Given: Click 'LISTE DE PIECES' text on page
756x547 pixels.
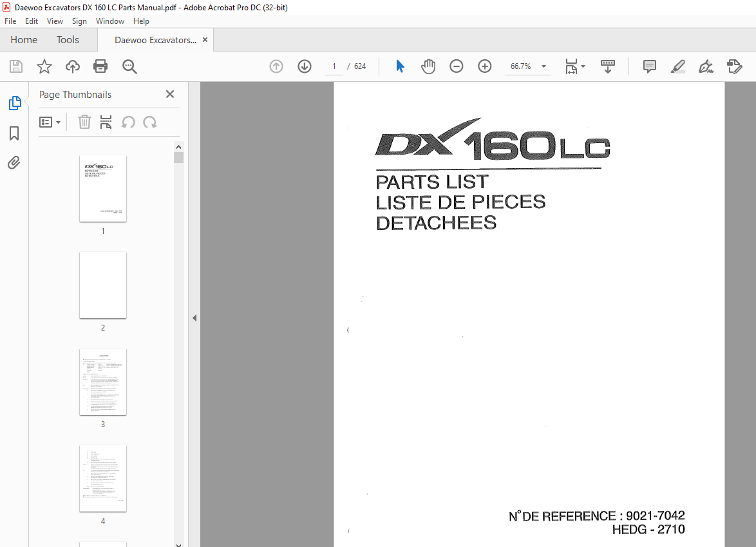Looking at the screenshot, I should pyautogui.click(x=460, y=202).
